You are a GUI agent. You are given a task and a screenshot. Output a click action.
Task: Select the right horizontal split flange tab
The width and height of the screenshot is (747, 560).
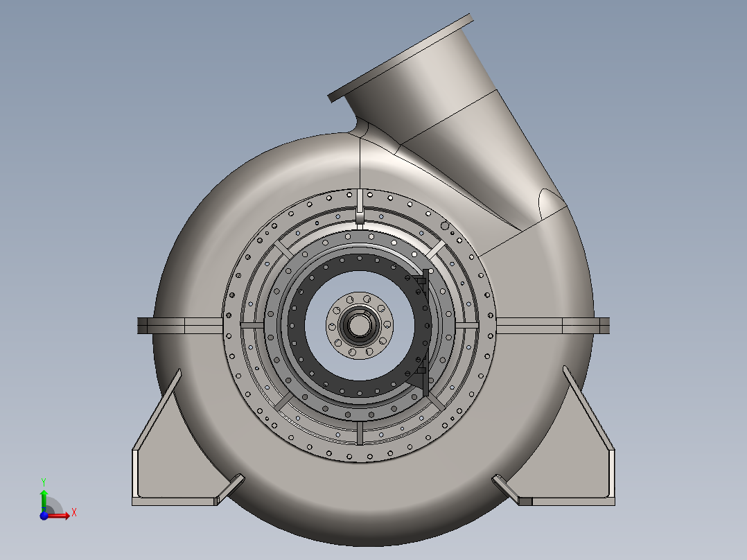tap(553, 326)
